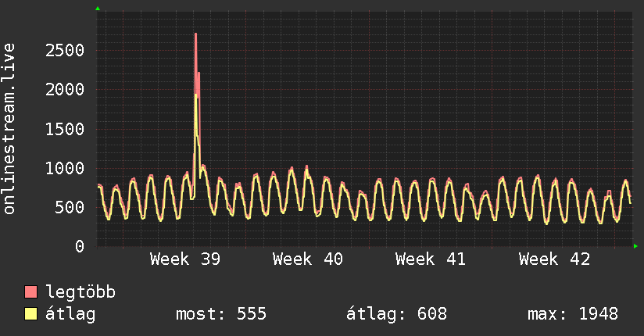Click the 1500 y-axis label
Image resolution: width=644 pixels, height=336 pixels.
point(65,130)
